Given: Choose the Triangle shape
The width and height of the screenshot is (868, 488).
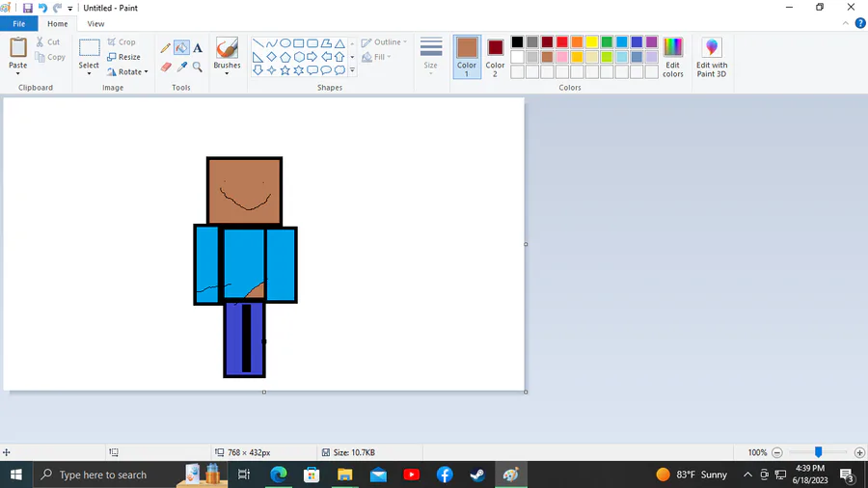Looking at the screenshot, I should (339, 43).
